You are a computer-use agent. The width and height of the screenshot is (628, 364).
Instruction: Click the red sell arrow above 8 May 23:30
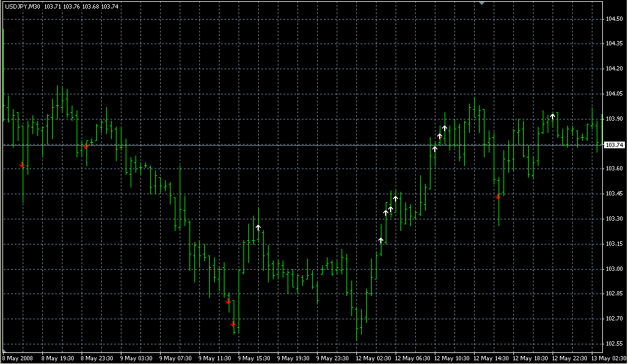[x=86, y=146]
